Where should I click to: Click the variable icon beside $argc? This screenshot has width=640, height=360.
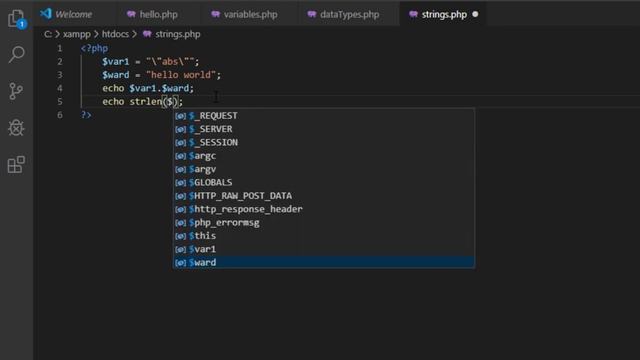pos(180,156)
